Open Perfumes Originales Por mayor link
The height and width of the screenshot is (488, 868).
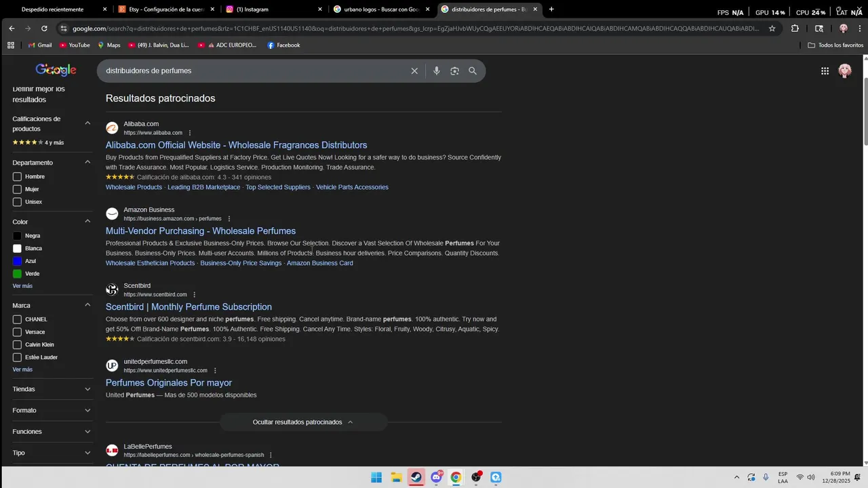tap(169, 383)
